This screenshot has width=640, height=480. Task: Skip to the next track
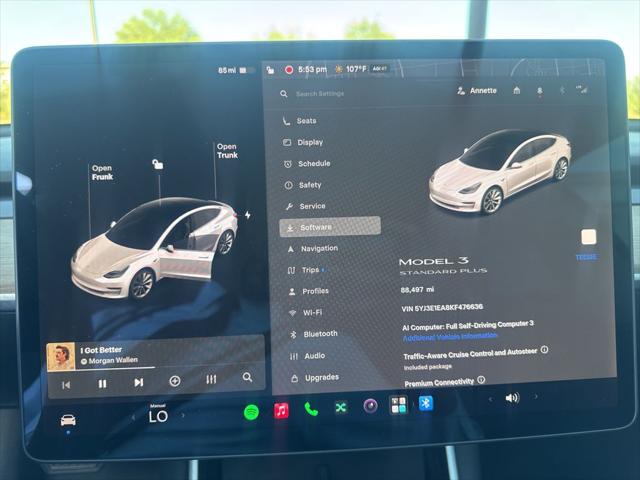pos(139,382)
